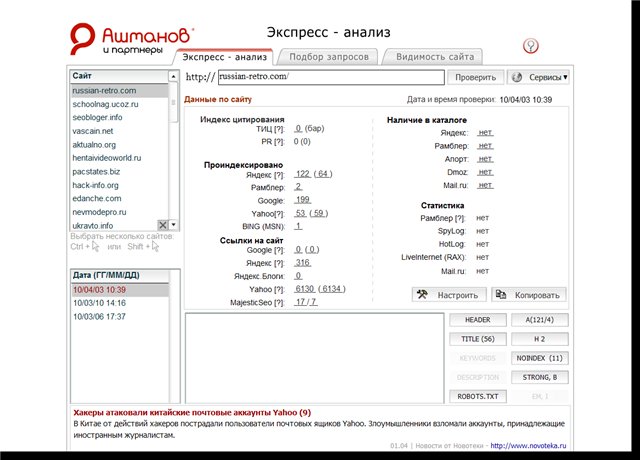Click Рамблер indexed value 2
Screen dimensions: 640x460
298,187
